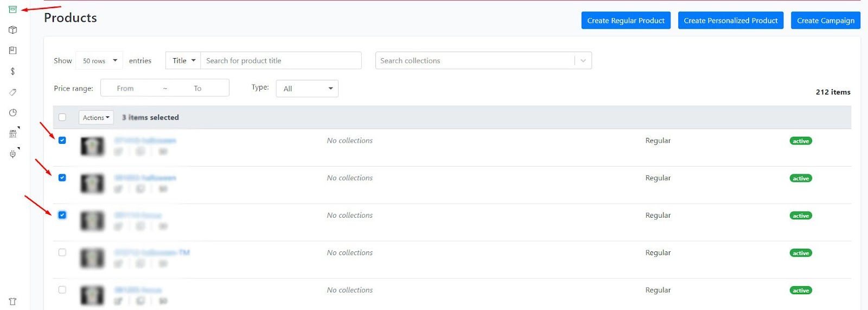This screenshot has height=310, width=868.
Task: Click Create Campaign button
Action: point(825,21)
